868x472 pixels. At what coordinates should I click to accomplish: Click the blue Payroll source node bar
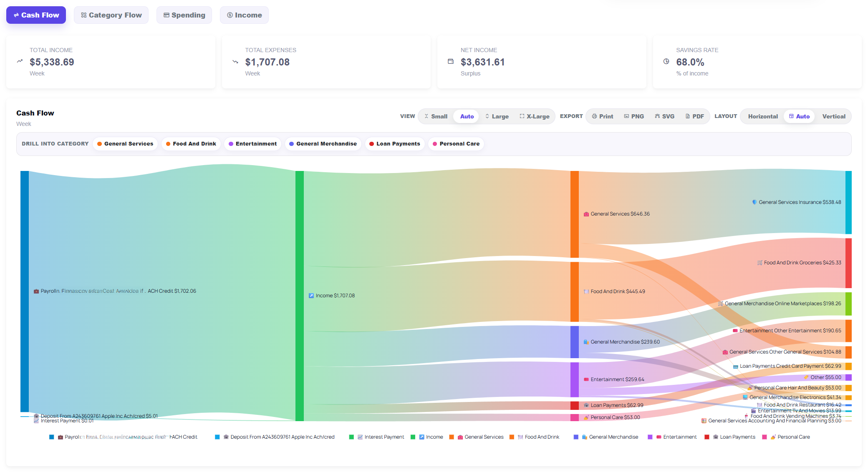[x=25, y=291]
